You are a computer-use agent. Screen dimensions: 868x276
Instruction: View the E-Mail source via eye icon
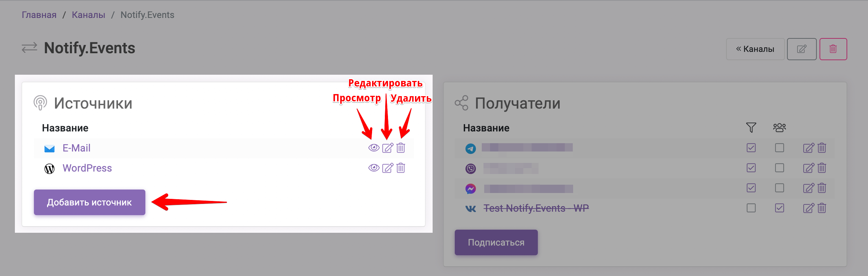(373, 148)
